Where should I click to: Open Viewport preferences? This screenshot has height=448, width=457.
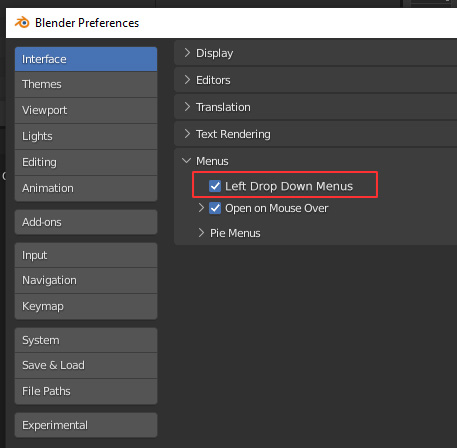86,110
